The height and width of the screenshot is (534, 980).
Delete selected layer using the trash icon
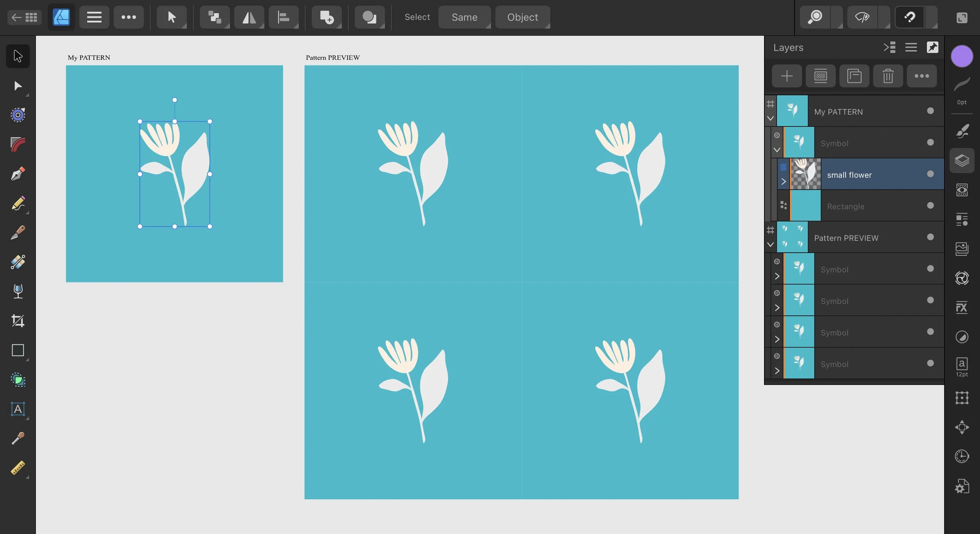888,76
